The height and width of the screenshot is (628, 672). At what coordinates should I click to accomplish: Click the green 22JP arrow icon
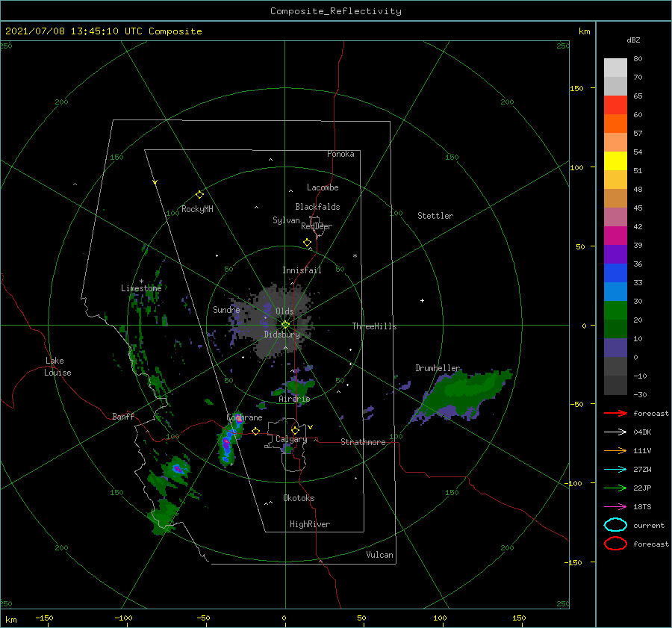click(x=615, y=488)
